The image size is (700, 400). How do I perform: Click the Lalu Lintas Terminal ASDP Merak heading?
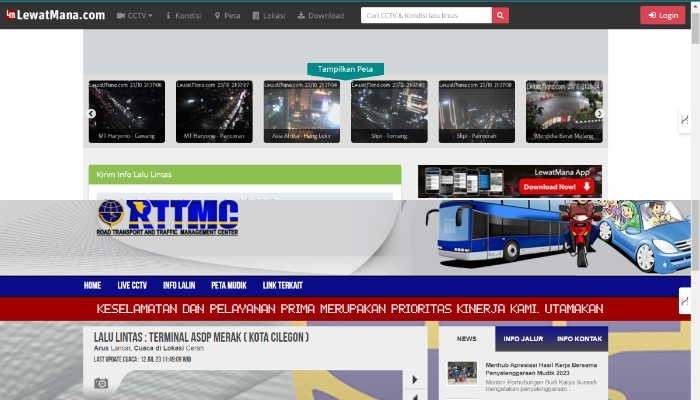click(201, 338)
